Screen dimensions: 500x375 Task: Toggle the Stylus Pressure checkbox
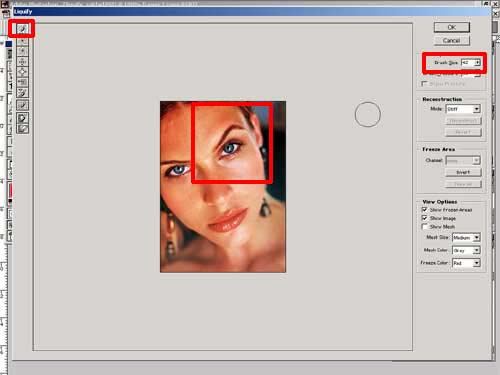tap(424, 84)
